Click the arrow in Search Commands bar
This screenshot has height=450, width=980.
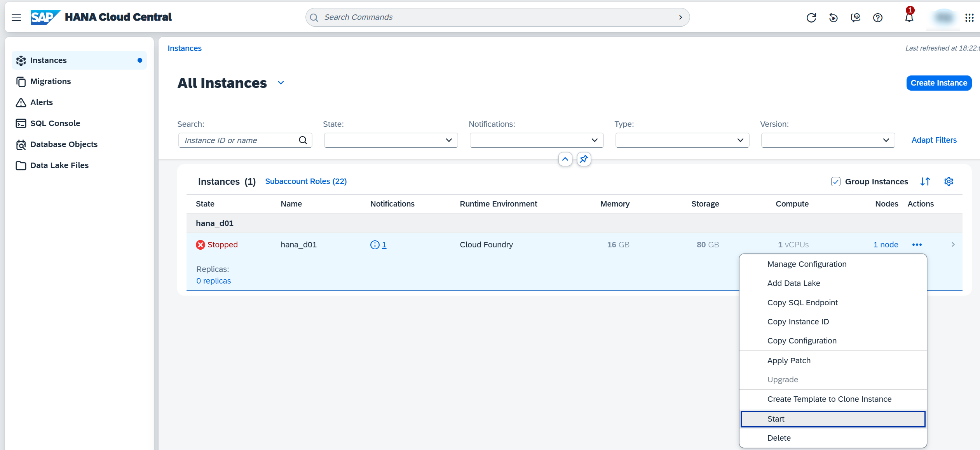tap(680, 17)
